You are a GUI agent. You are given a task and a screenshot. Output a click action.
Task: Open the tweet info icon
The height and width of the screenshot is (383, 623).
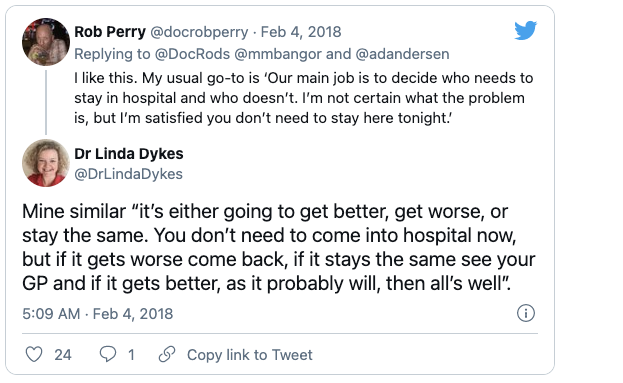526,313
